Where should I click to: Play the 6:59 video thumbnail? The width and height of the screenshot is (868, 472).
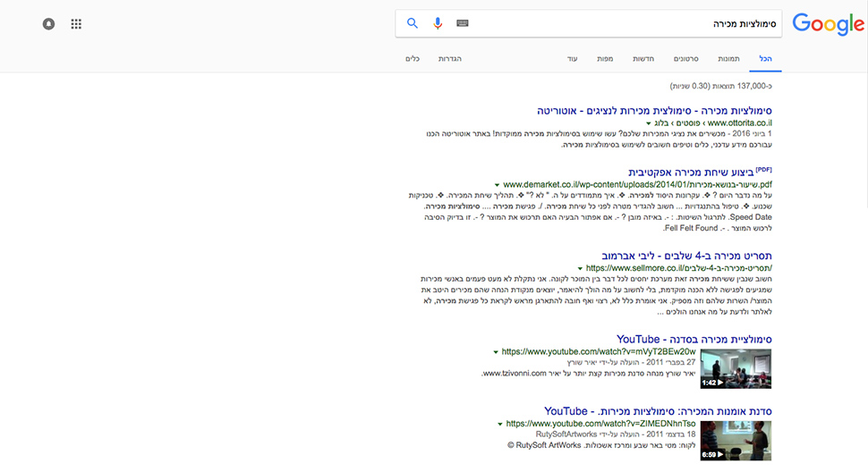[736, 441]
